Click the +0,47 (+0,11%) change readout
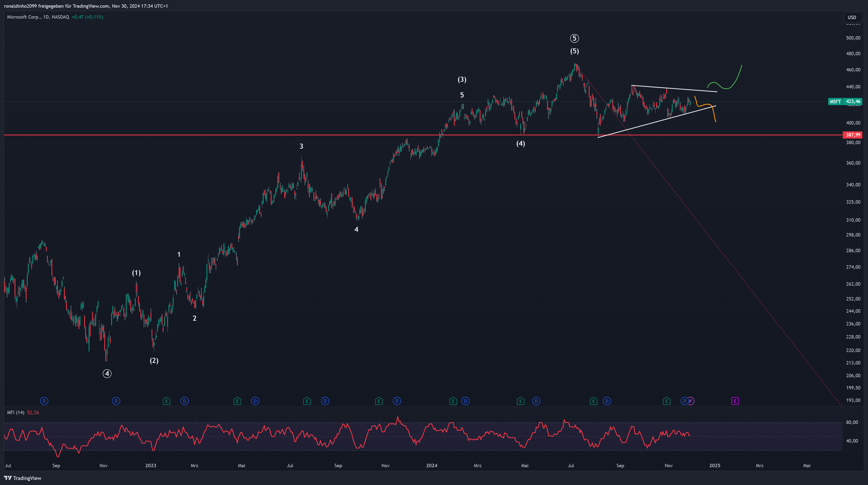868x485 pixels. click(88, 17)
